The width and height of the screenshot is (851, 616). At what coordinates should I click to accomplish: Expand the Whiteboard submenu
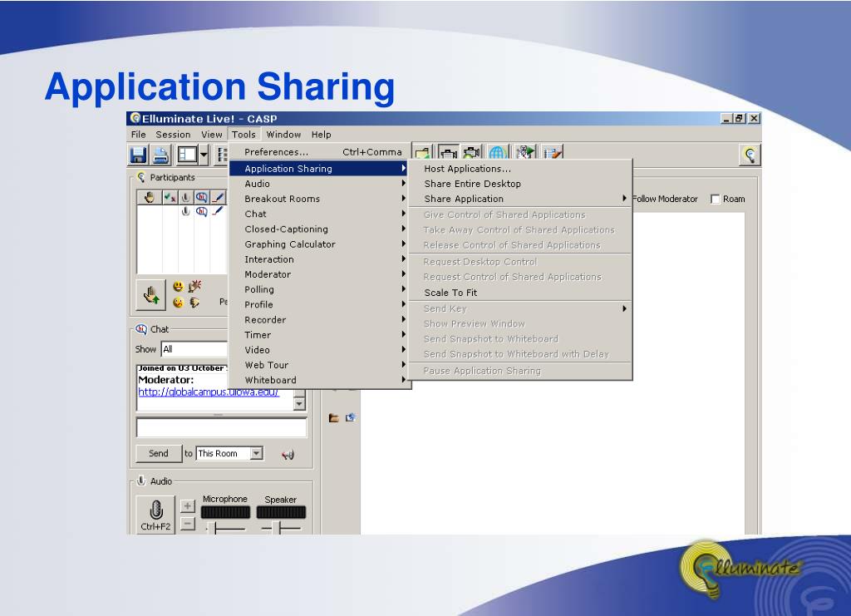[x=320, y=380]
